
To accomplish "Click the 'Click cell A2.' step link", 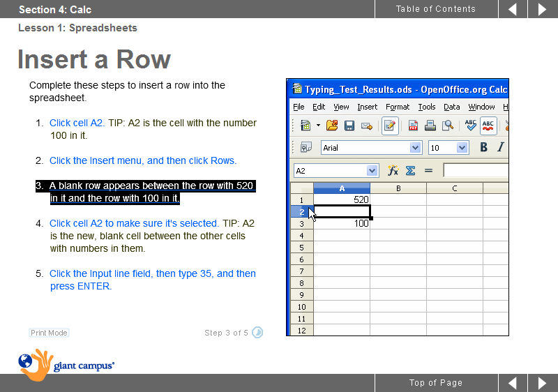I will click(x=77, y=123).
